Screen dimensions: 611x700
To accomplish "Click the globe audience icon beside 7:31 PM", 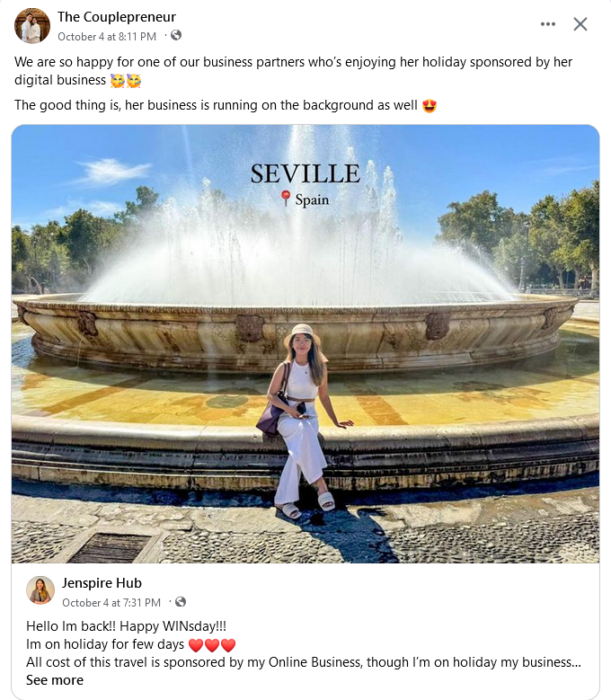I will click(181, 602).
